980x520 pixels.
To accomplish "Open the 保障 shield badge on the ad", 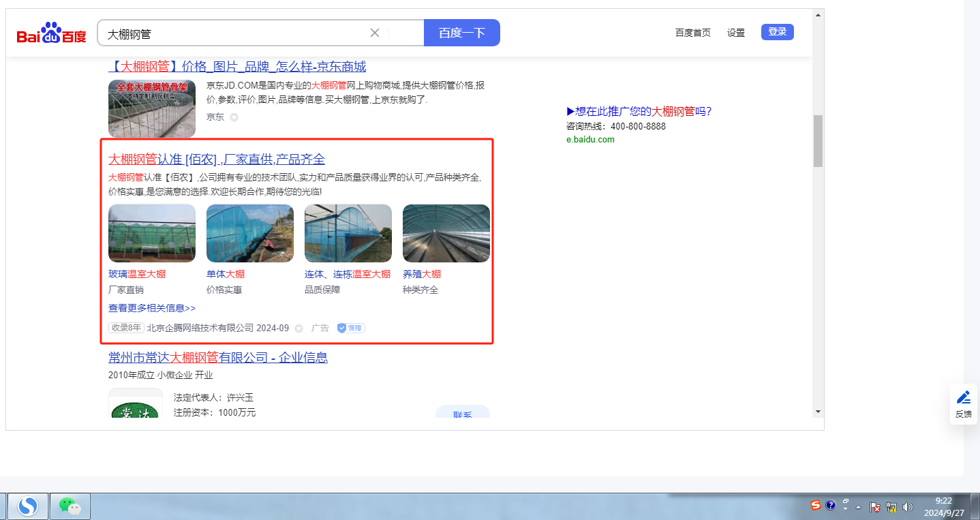I will click(351, 328).
